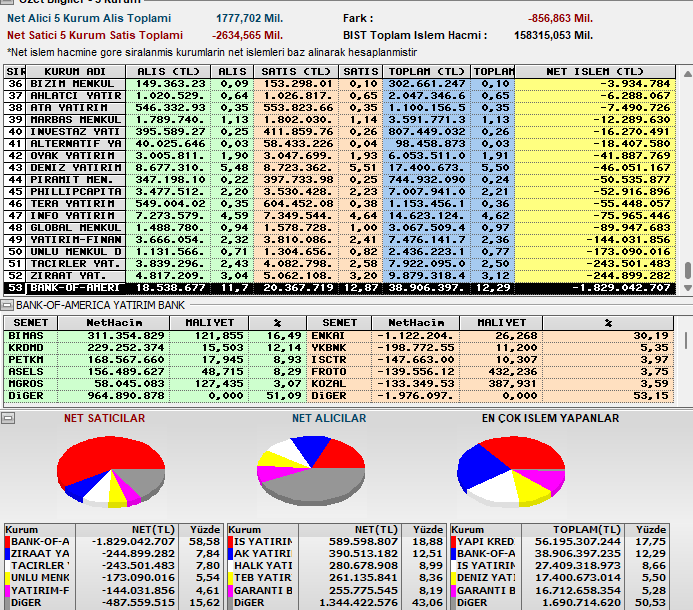The height and width of the screenshot is (610, 693).
Task: Select row 36 BIZIM MENKUL
Action: coord(339,84)
